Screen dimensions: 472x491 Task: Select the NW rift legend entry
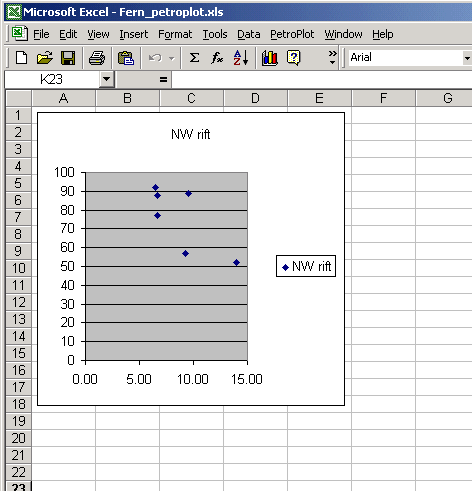306,266
